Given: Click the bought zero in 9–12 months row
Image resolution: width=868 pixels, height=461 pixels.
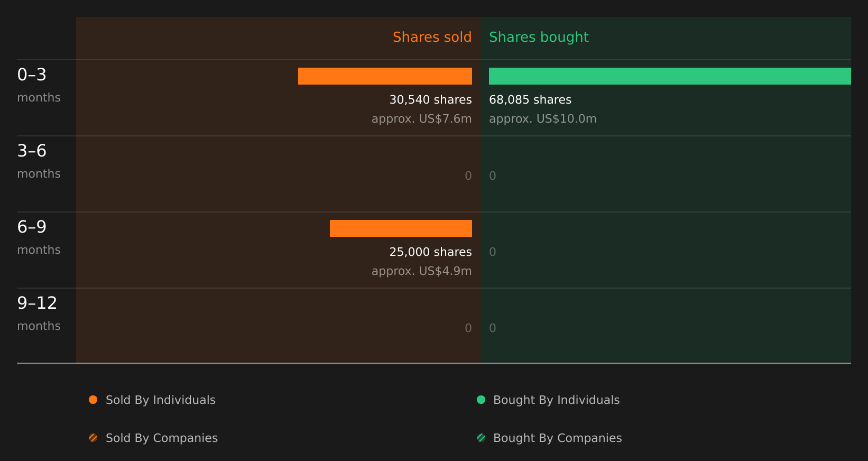Looking at the screenshot, I should (x=493, y=328).
